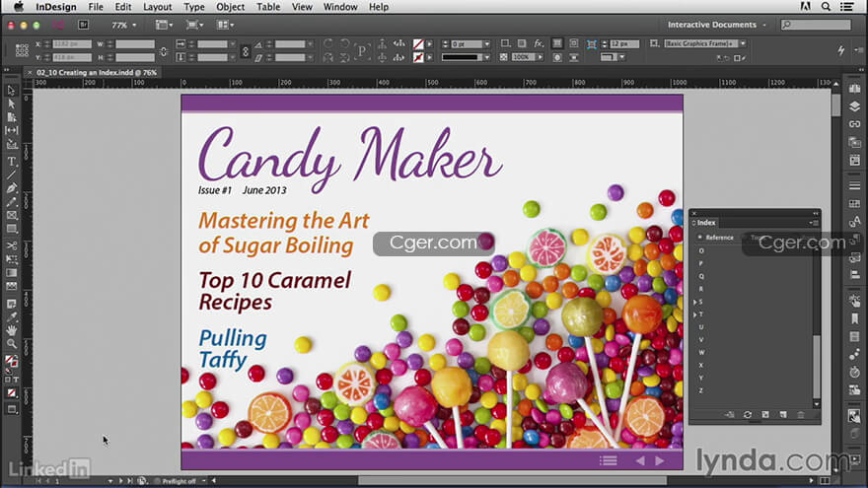
Task: Expand the S section in Index panel
Action: point(695,302)
